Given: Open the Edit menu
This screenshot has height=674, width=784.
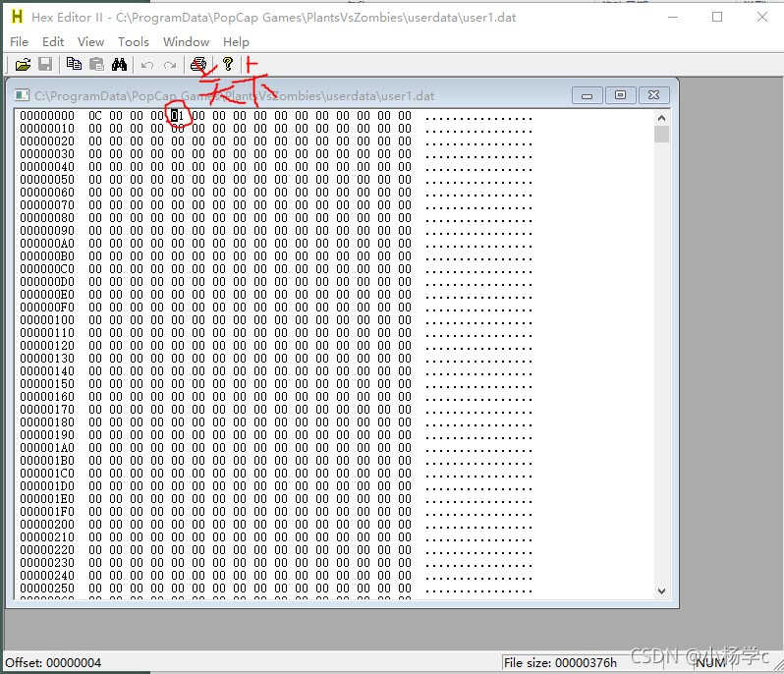Looking at the screenshot, I should point(52,42).
